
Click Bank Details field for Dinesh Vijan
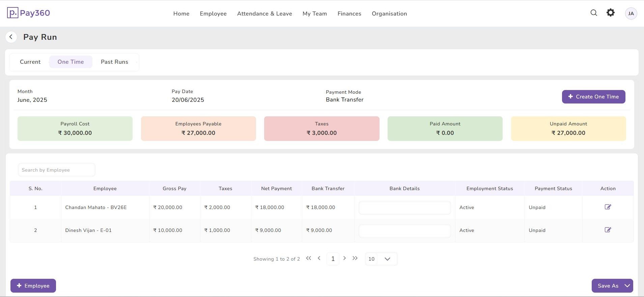coord(404,231)
